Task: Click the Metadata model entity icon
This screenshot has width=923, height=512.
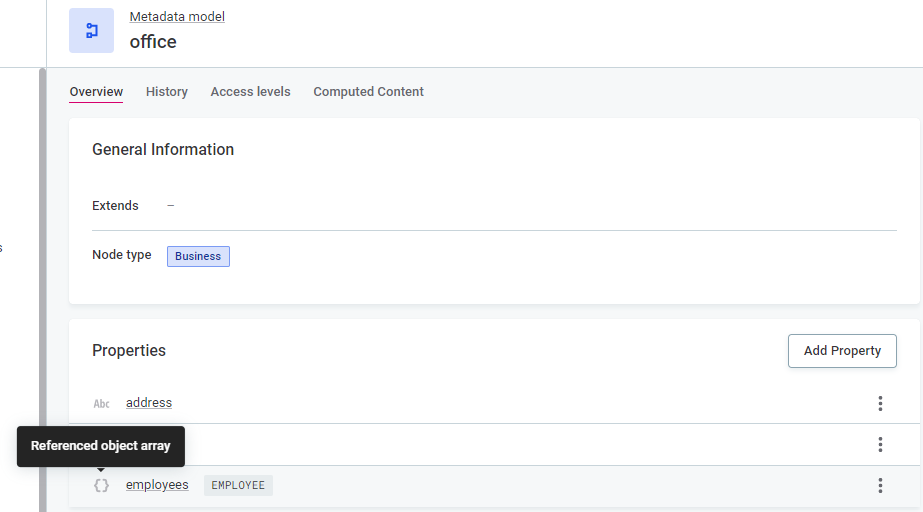Action: click(x=91, y=30)
